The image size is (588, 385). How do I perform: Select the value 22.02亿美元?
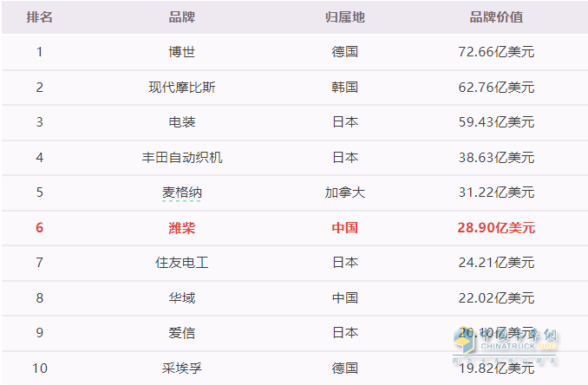496,298
